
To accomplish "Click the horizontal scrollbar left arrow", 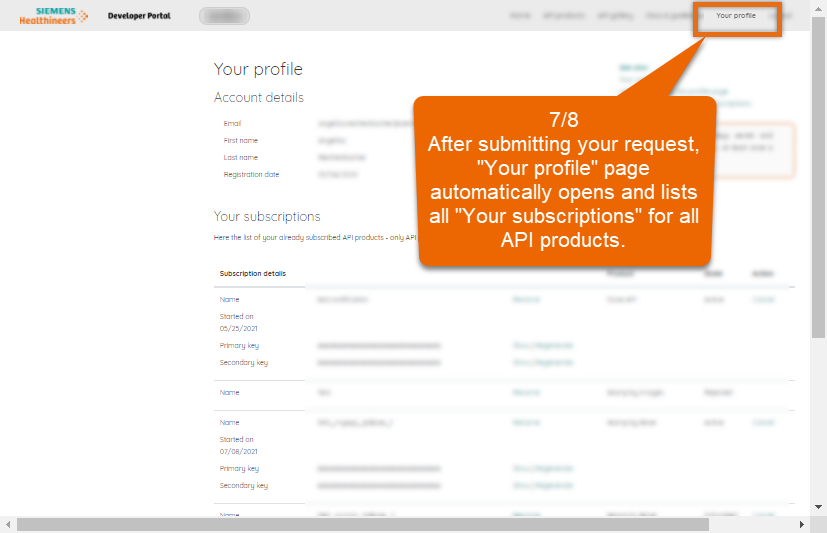I will click(8, 525).
